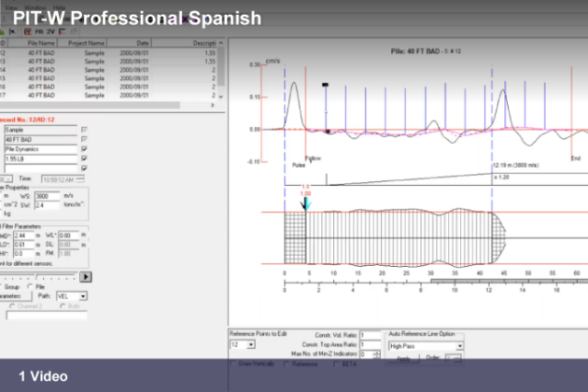
Task: Click the Parameters button
Action: click(14, 296)
